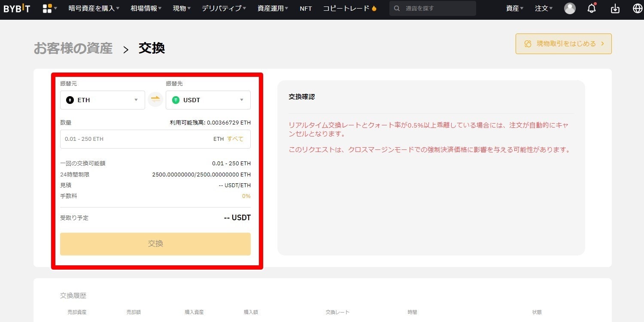Viewport: 644px width, 322px height.
Task: Open the NFT menu item
Action: point(306,8)
